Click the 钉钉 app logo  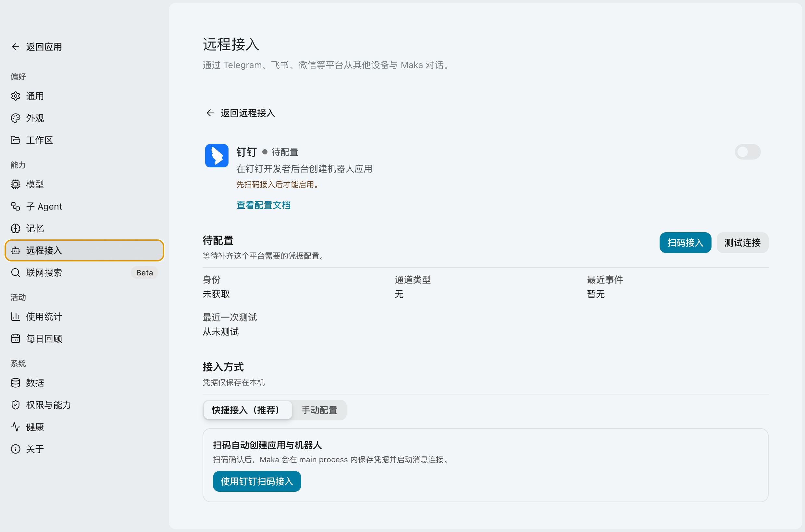point(217,156)
